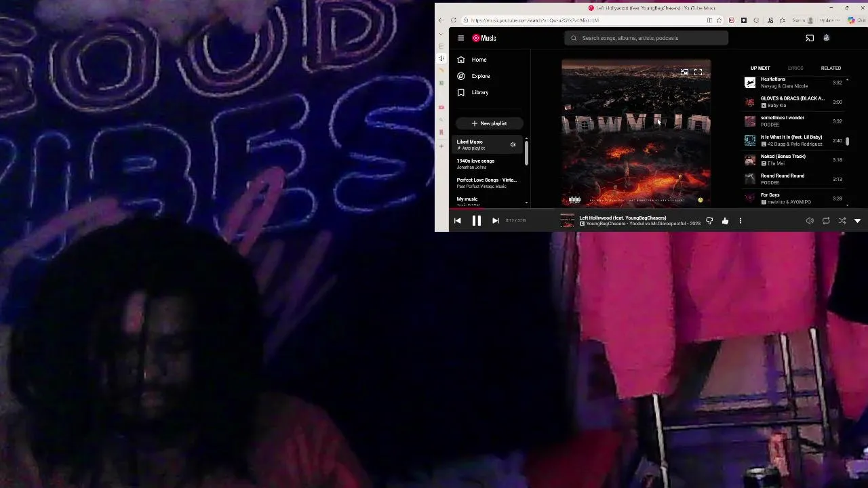Click the queue list scrollbar thumb

[x=847, y=142]
